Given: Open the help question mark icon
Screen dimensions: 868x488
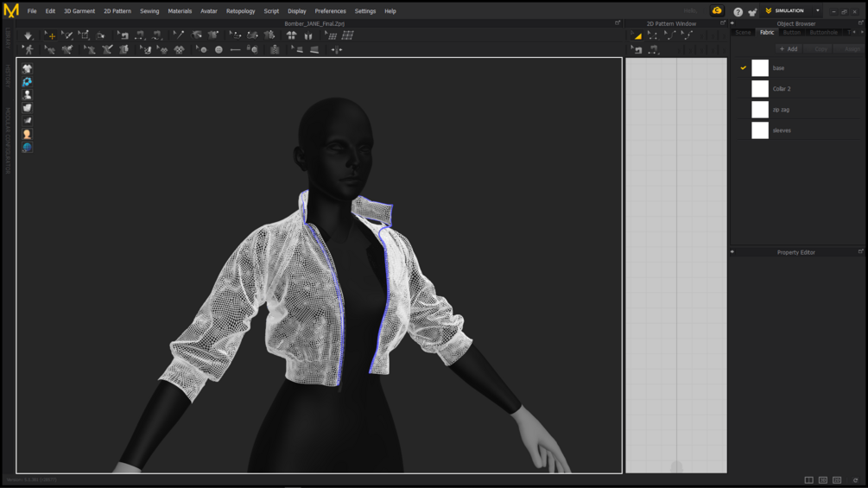Looking at the screenshot, I should click(738, 11).
